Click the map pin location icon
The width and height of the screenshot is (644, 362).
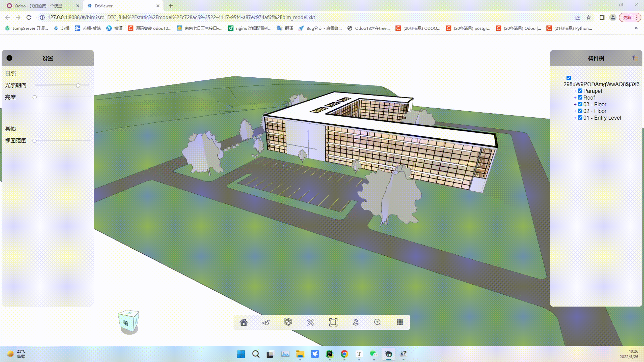(x=356, y=322)
